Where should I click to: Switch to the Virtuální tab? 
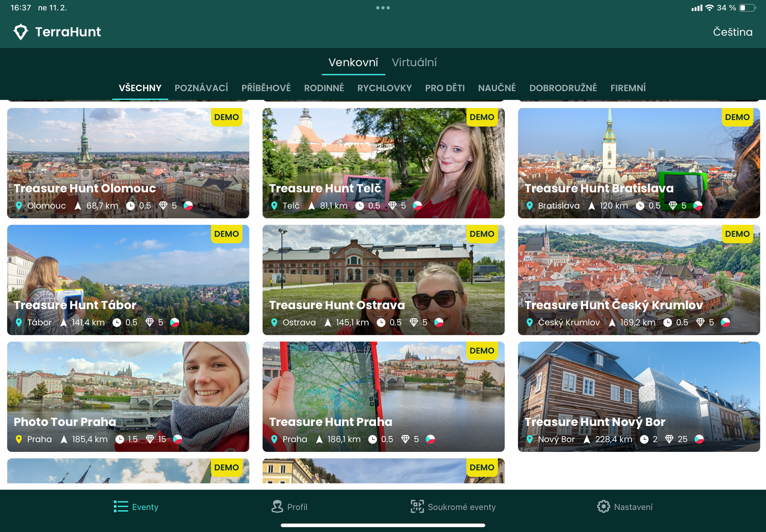tap(415, 62)
